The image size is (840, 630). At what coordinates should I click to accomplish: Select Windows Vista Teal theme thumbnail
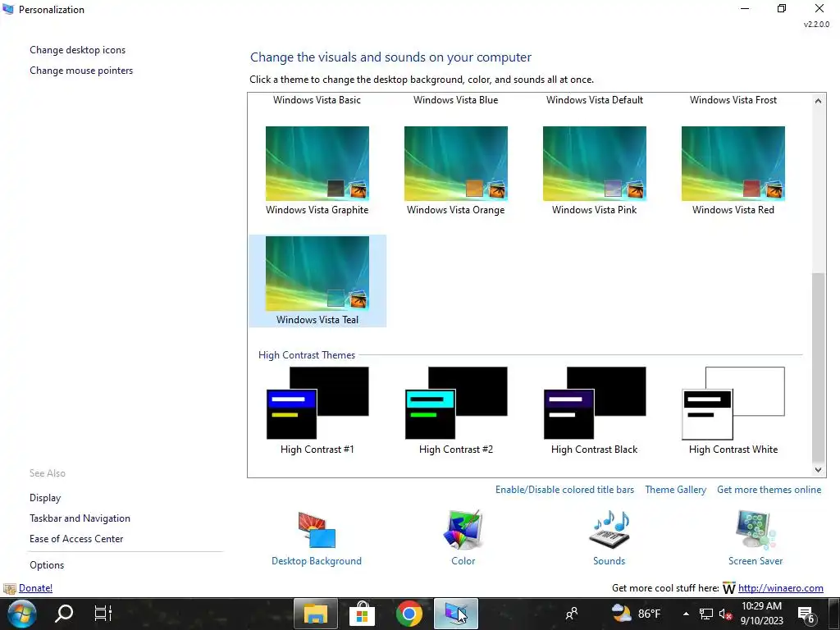pyautogui.click(x=317, y=273)
